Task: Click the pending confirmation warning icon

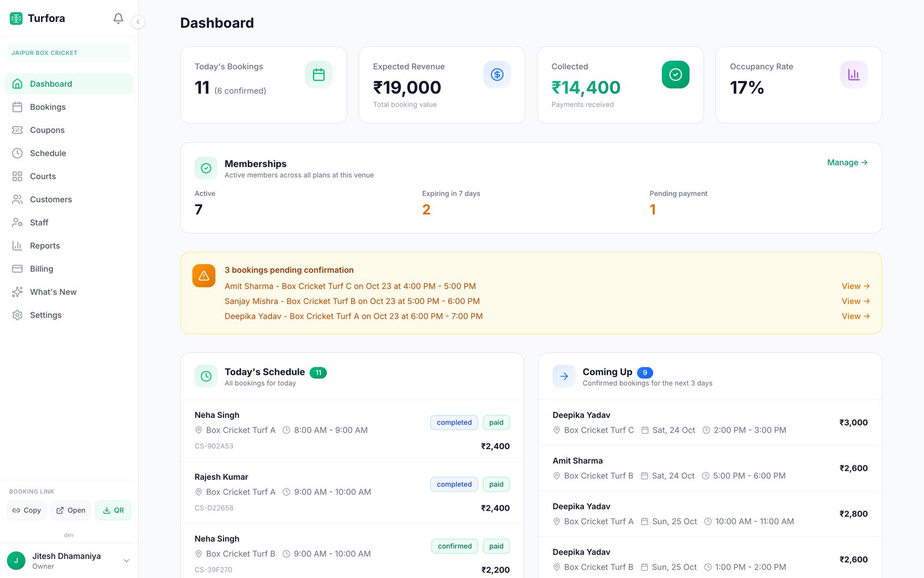Action: (x=204, y=276)
